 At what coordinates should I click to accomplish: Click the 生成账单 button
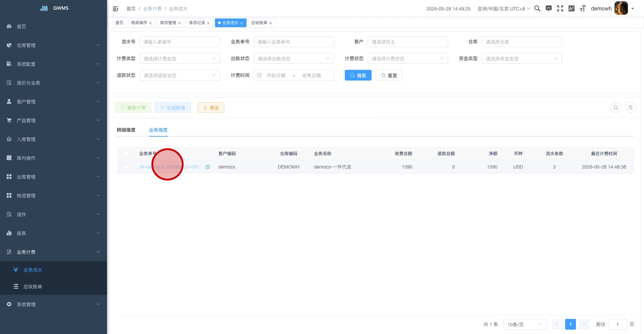tap(173, 107)
